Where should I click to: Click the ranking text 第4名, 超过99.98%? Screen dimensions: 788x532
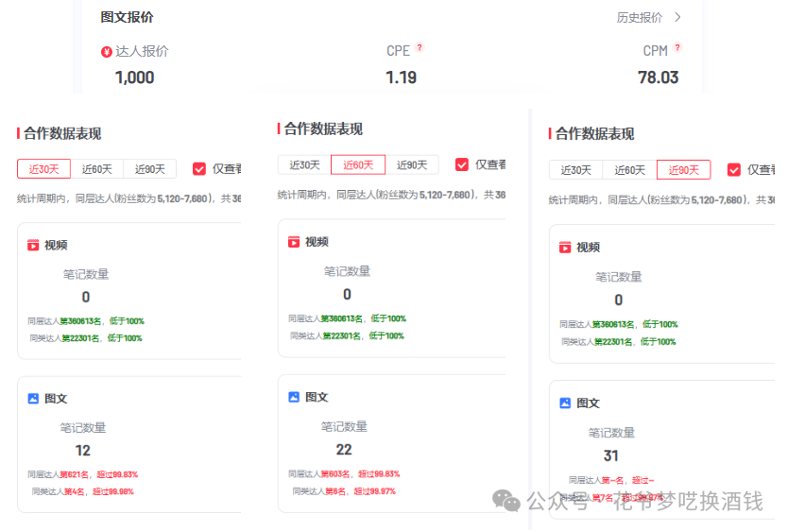98,491
